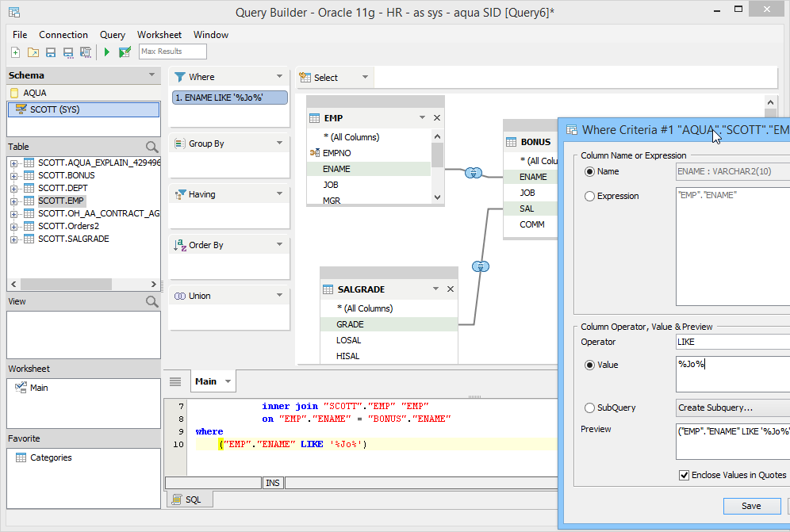Click the Save icon in the toolbar
790x532 pixels.
tap(51, 52)
